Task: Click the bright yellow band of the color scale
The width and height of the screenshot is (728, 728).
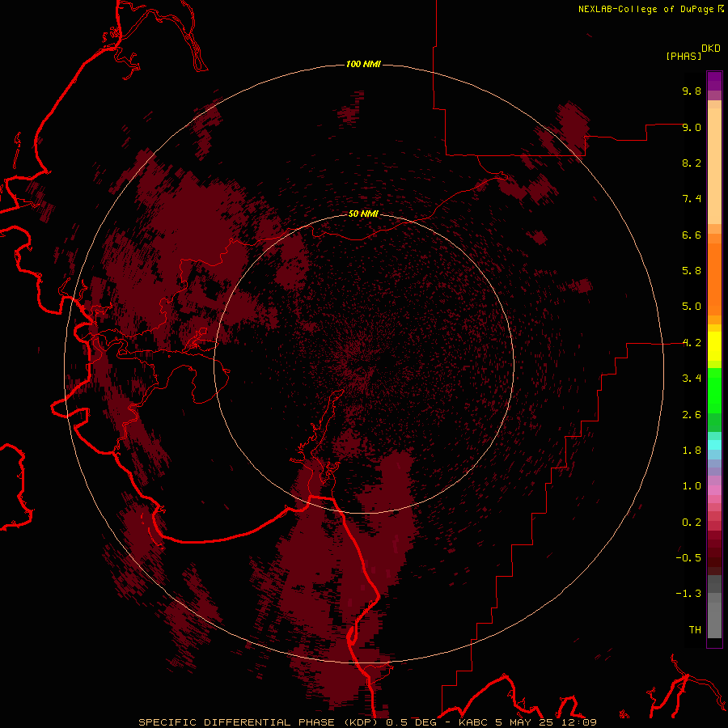Action: coord(714,346)
